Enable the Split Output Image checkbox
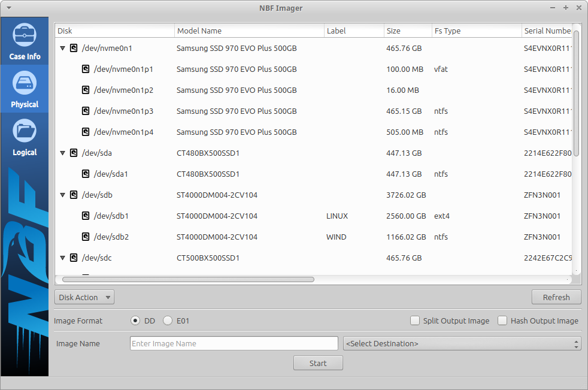 pyautogui.click(x=415, y=321)
